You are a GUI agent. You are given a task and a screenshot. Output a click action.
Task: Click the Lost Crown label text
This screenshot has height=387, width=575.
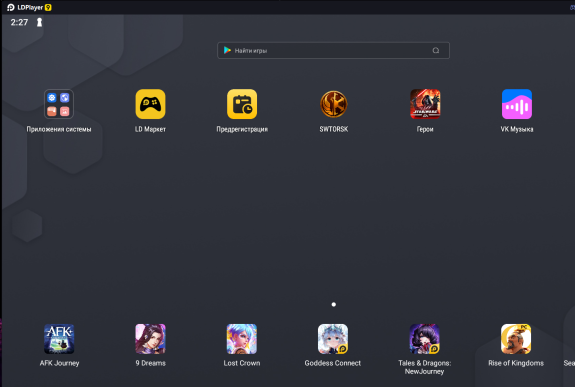[x=242, y=363]
